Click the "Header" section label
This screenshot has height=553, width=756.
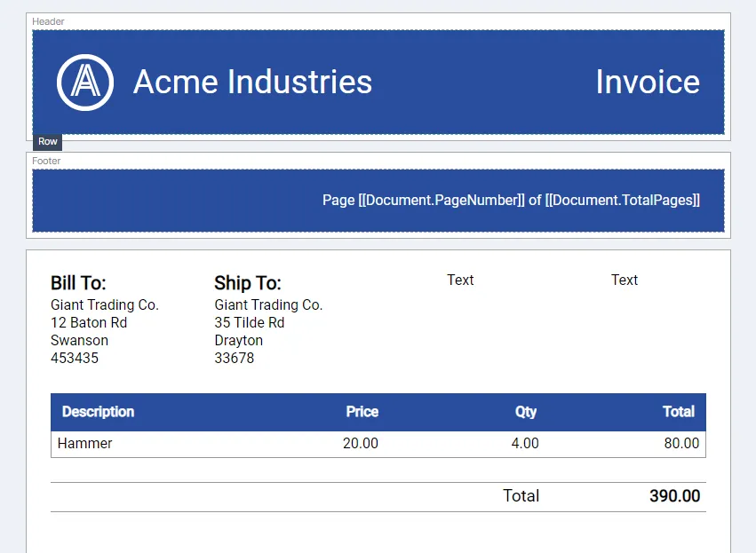[48, 21]
